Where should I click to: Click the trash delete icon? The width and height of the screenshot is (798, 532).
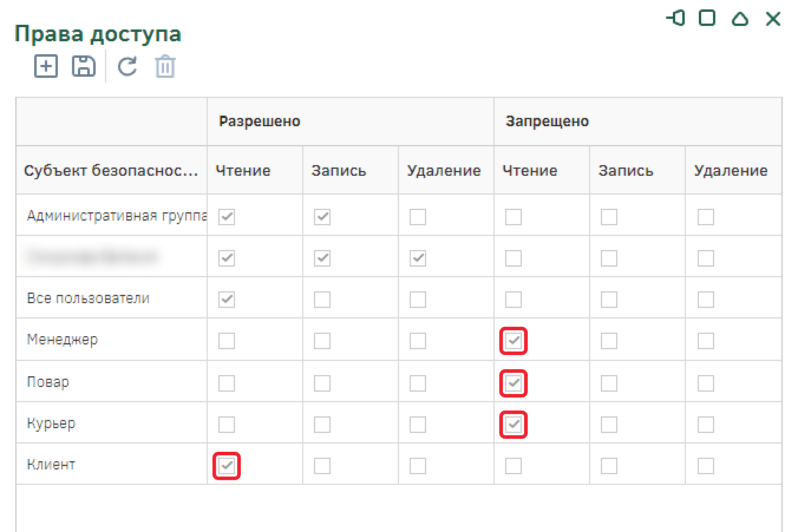tap(165, 67)
